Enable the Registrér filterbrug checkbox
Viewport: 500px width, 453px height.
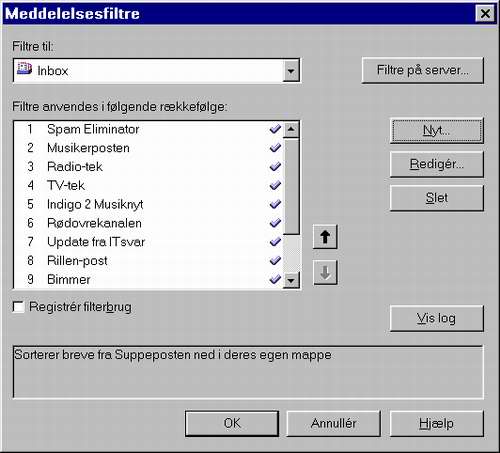19,307
